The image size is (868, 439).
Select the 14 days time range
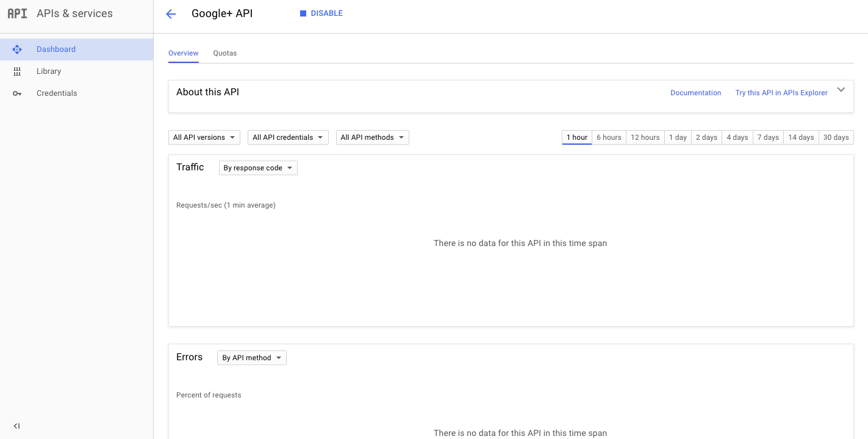(x=801, y=137)
